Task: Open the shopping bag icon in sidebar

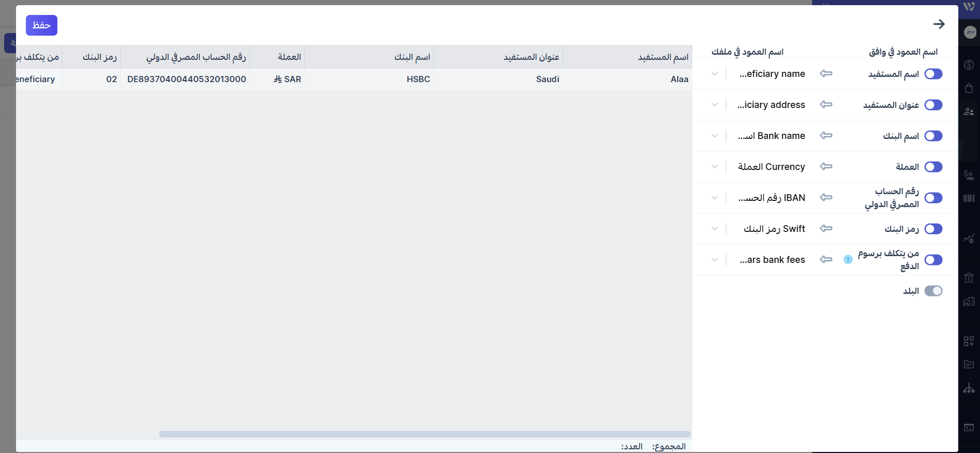Action: coord(969,88)
